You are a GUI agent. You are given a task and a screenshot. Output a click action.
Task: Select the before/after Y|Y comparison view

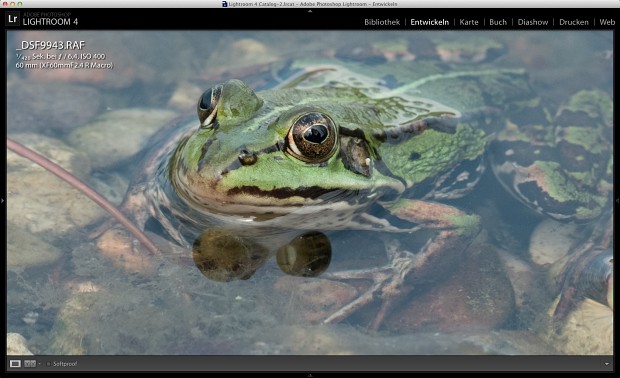pos(30,363)
